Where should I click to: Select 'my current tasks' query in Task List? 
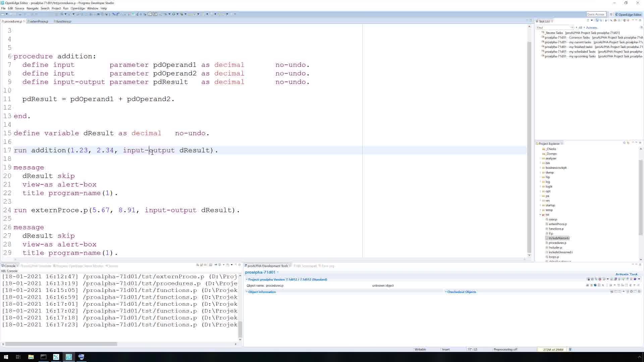coord(592,42)
